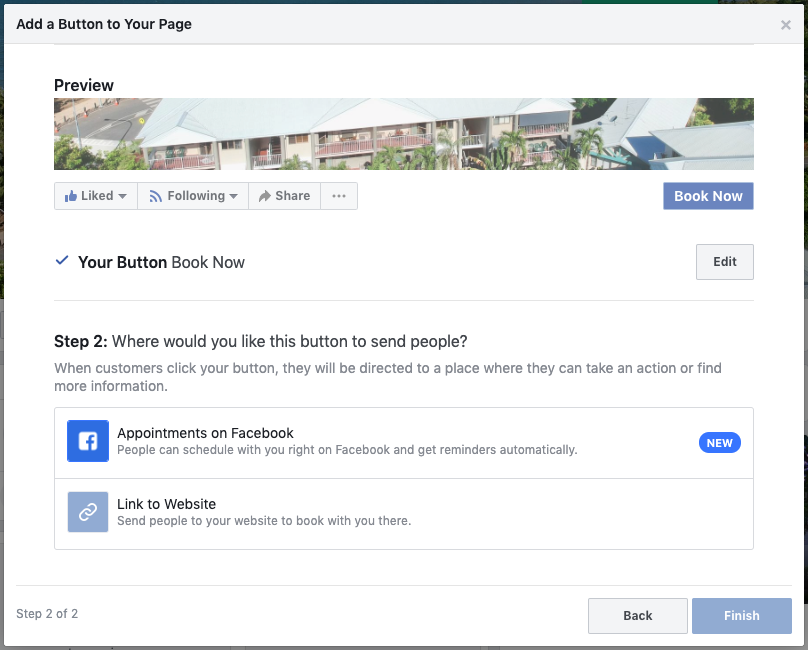This screenshot has height=650, width=808.
Task: Click the share arrow icon
Action: pyautogui.click(x=264, y=196)
